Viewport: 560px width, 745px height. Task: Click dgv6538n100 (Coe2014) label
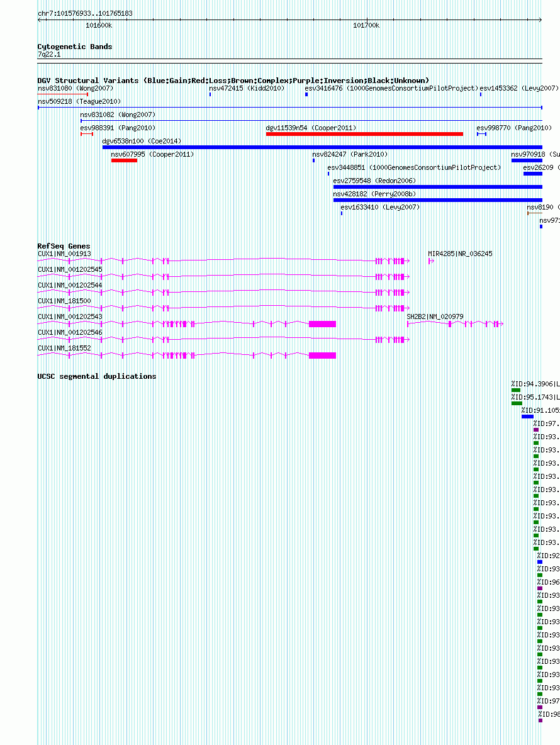pyautogui.click(x=142, y=142)
